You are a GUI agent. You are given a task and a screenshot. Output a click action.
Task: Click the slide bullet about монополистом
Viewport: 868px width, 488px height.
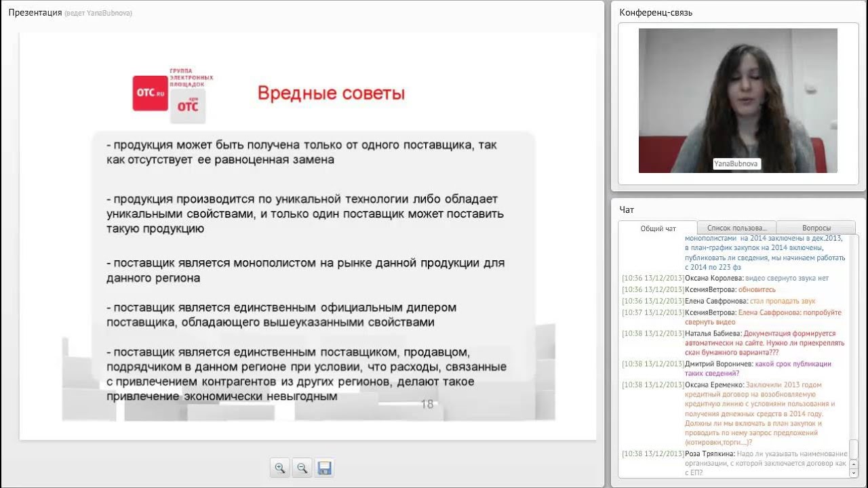coord(305,270)
